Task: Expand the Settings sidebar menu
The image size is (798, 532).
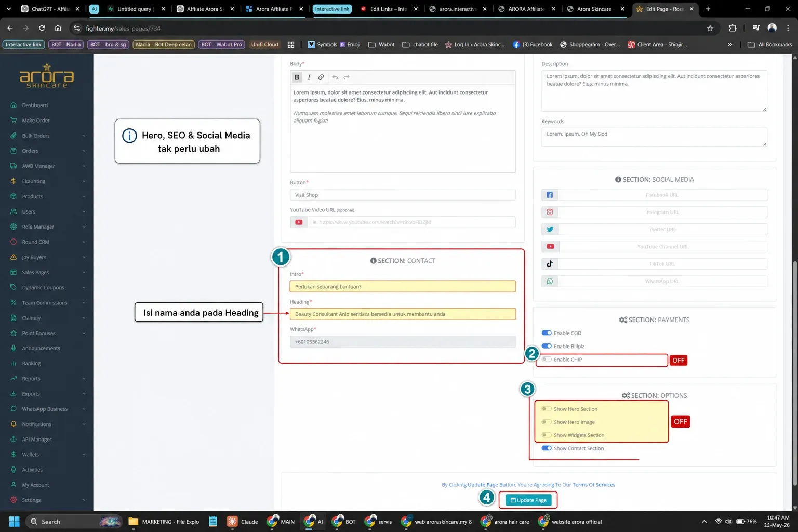Action: 47,500
